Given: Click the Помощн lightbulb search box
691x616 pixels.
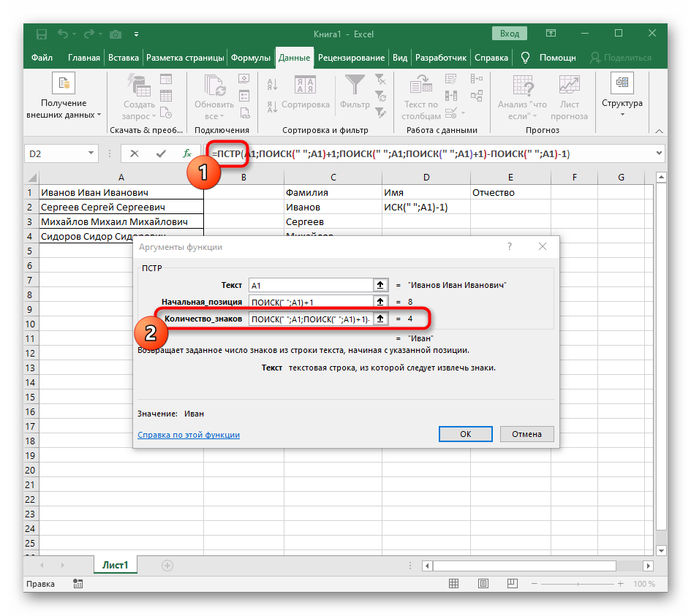Looking at the screenshot, I should [548, 58].
